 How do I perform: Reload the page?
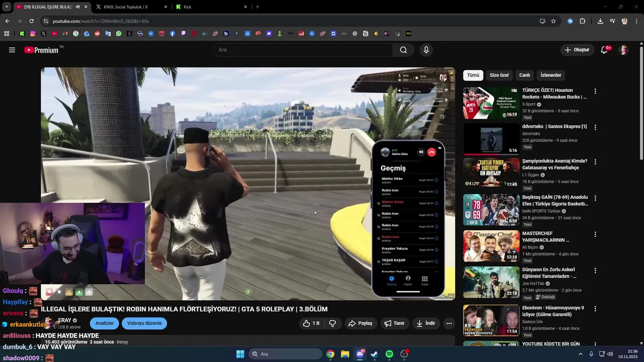[31, 21]
